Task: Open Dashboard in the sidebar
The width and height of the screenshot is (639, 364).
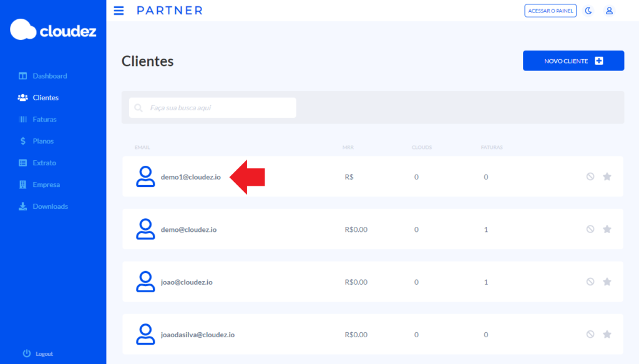Action: click(49, 76)
